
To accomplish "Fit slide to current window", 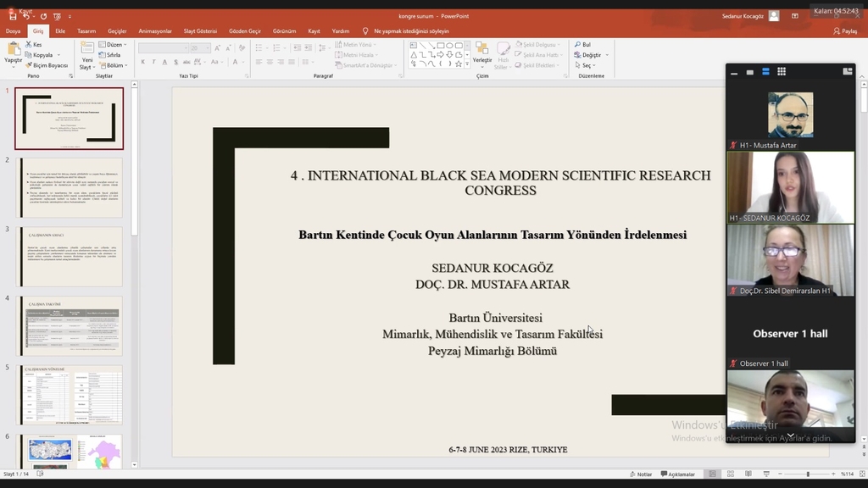I will (x=862, y=474).
